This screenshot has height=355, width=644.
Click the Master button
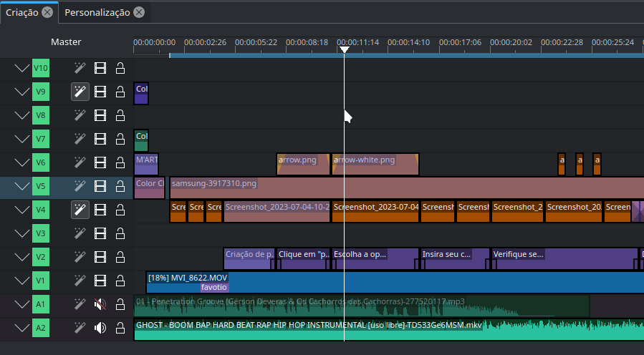66,42
